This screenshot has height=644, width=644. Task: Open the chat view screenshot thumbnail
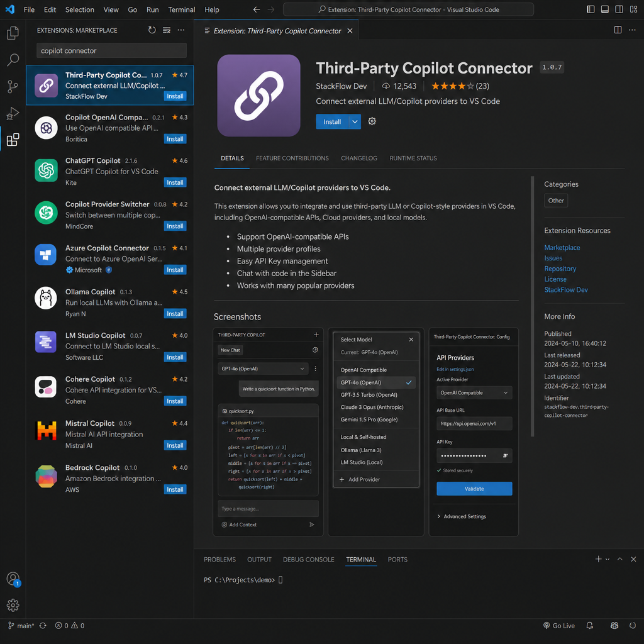pos(268,431)
